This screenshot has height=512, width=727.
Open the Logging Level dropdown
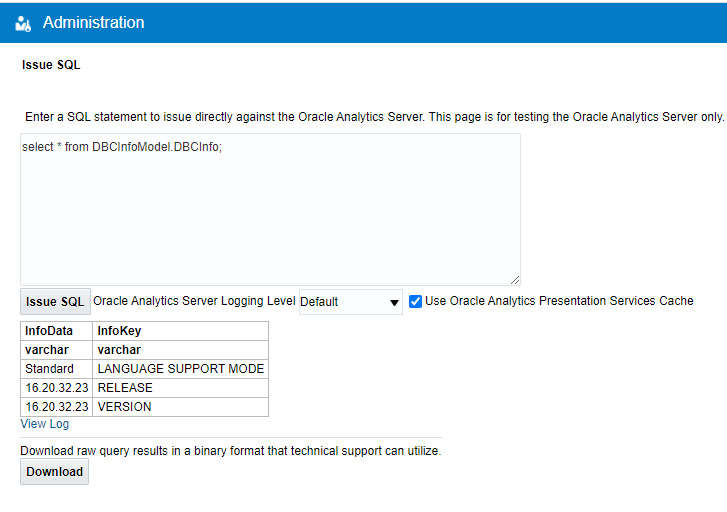click(x=350, y=302)
